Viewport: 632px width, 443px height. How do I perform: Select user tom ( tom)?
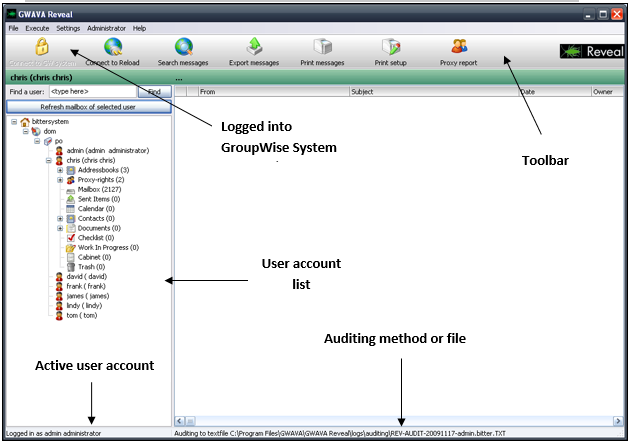pos(81,315)
